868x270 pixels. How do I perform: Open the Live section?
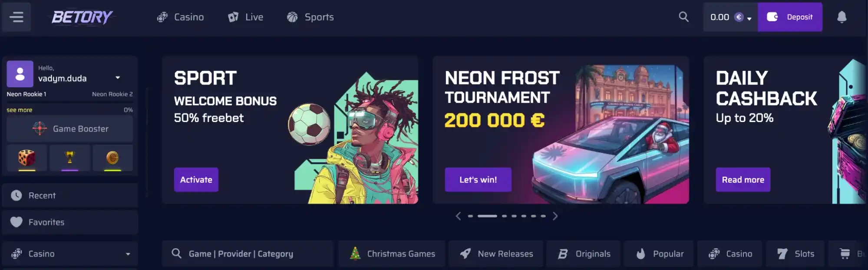point(246,17)
